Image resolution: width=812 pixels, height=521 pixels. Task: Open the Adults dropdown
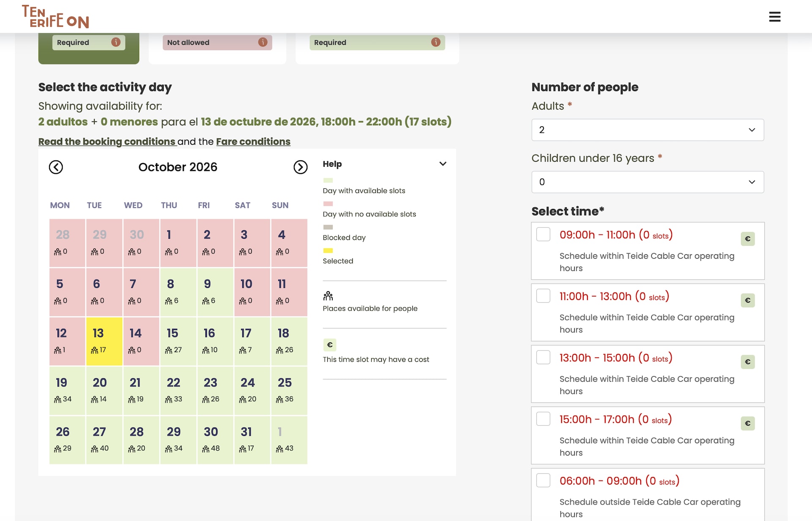coord(647,130)
